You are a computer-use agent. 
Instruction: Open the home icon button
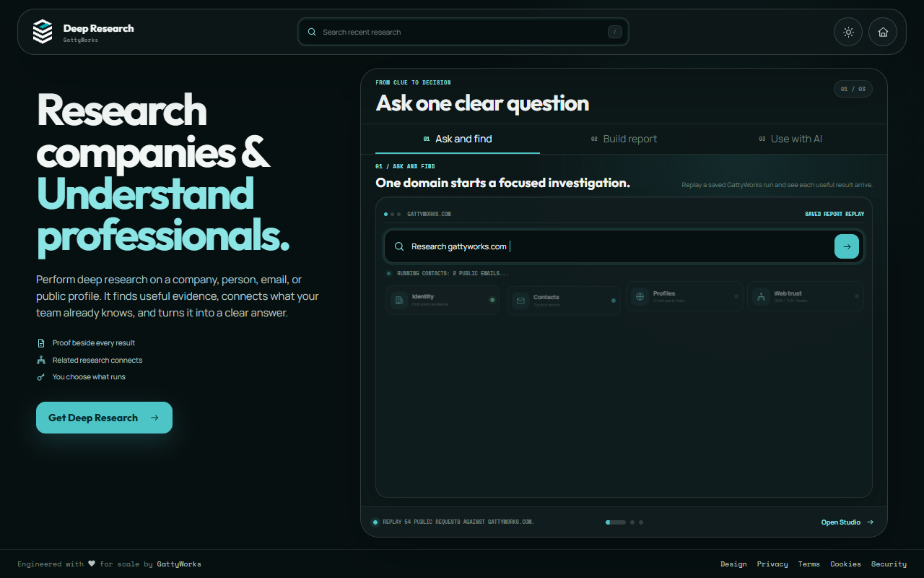tap(883, 32)
